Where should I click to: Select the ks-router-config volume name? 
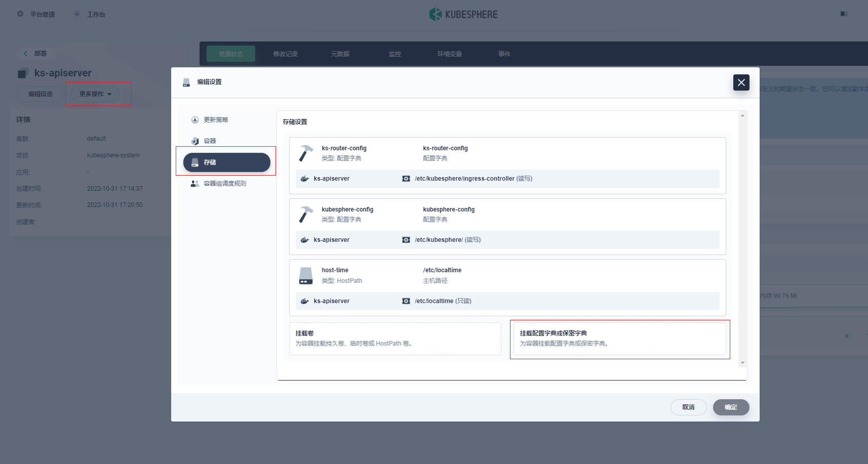pyautogui.click(x=344, y=148)
